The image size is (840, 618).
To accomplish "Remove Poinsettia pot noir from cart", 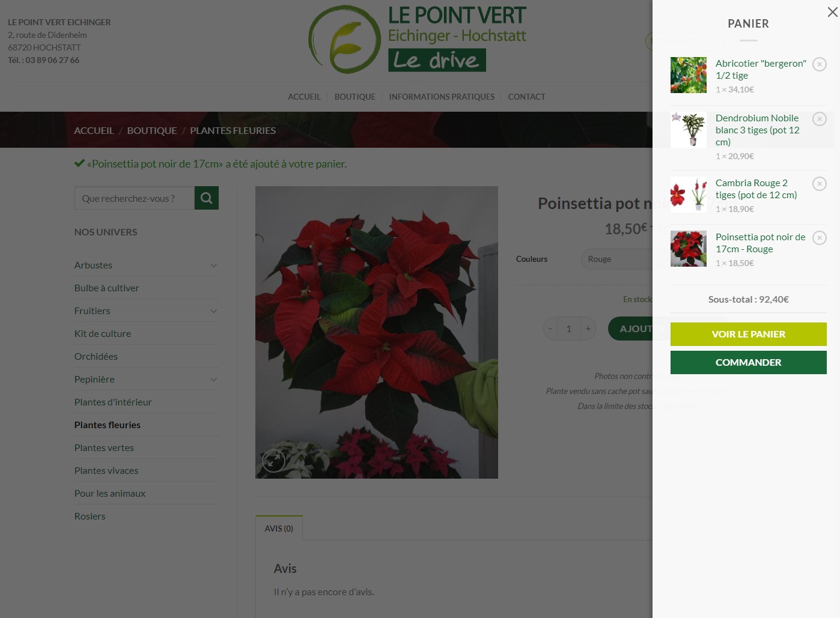I will [820, 238].
